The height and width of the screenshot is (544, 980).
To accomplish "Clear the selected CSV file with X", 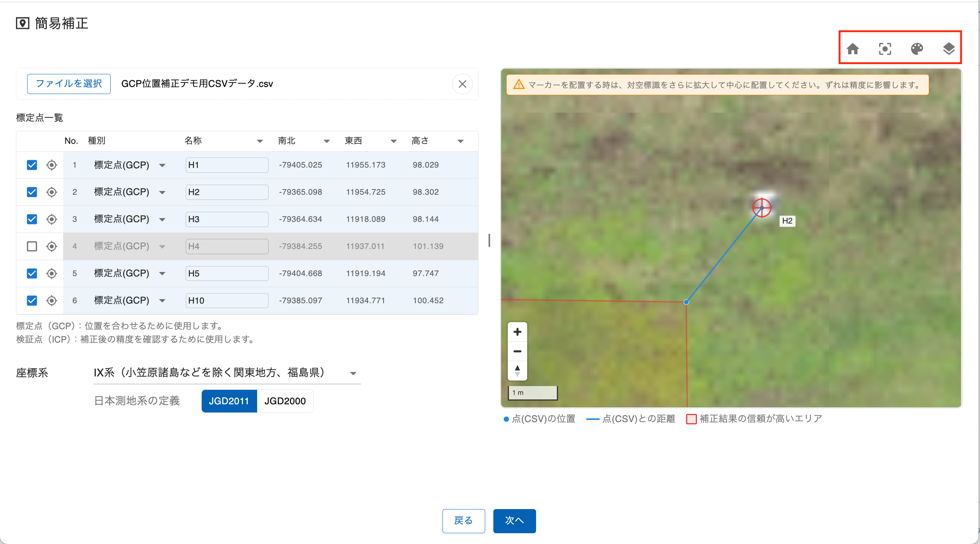I will click(x=462, y=84).
